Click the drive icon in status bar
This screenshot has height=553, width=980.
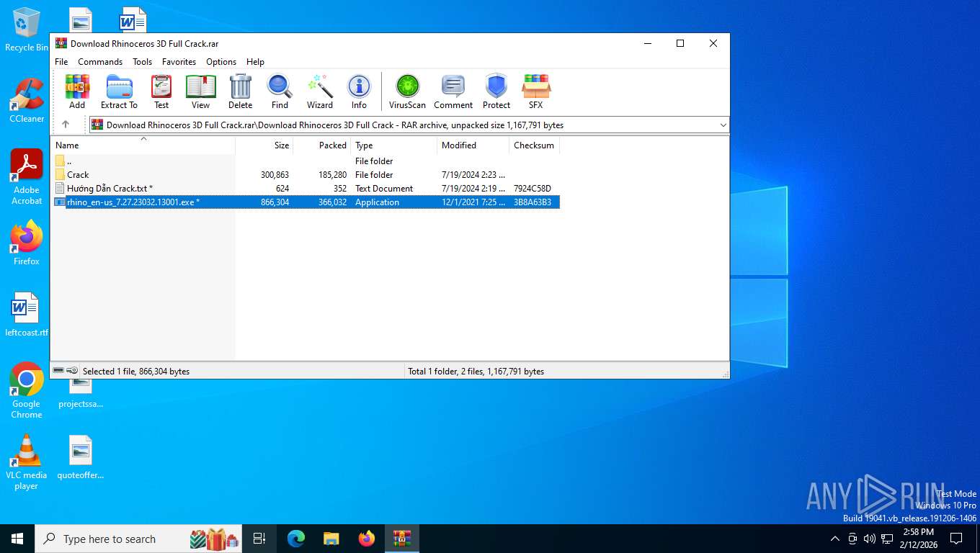[58, 371]
